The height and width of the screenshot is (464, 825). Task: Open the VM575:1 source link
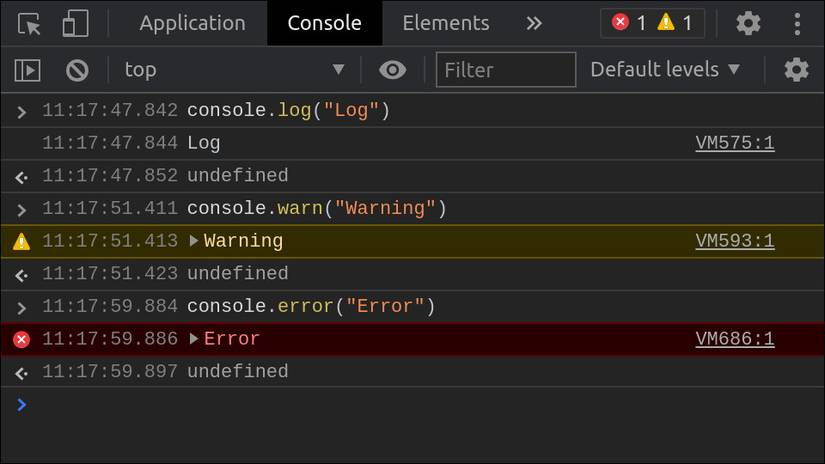[x=735, y=143]
